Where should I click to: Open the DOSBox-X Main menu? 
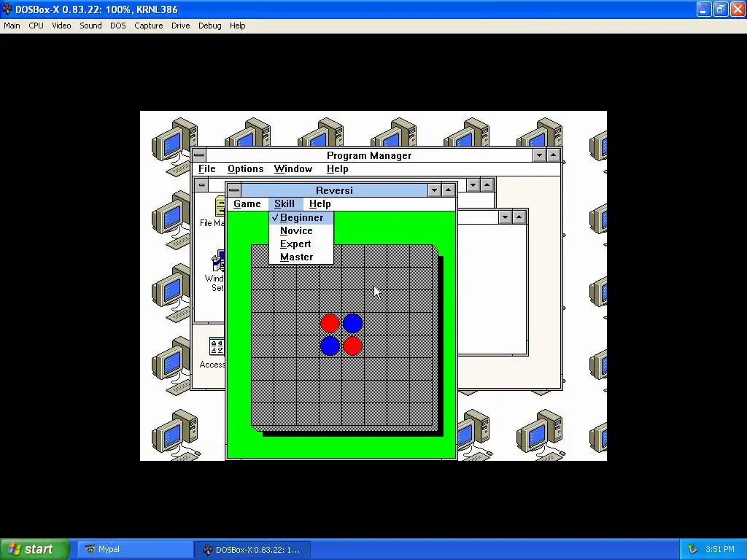12,26
